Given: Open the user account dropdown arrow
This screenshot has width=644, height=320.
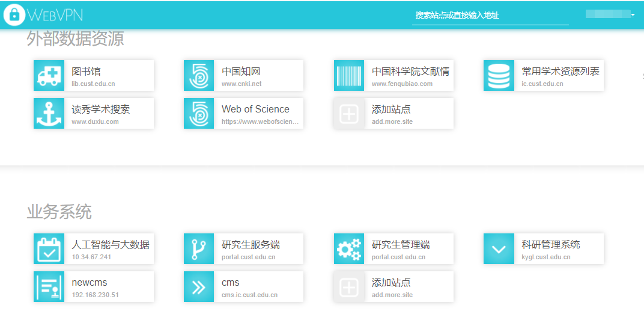Looking at the screenshot, I should tap(633, 15).
